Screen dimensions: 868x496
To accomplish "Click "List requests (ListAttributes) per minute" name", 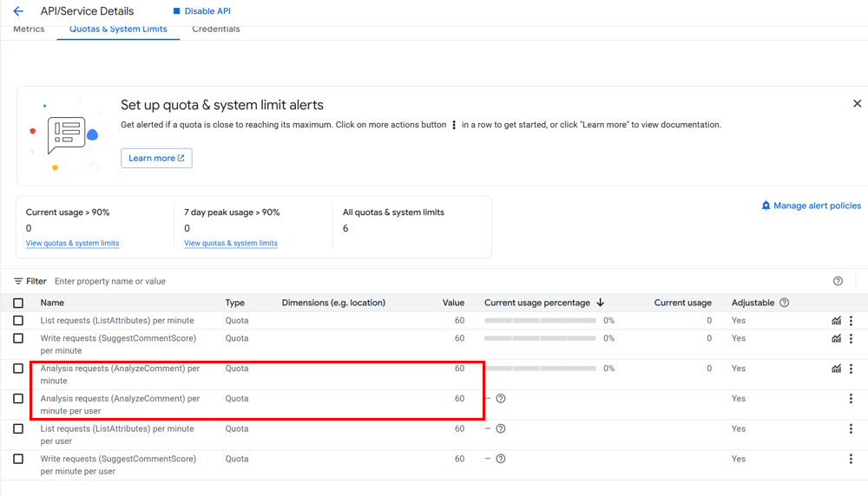I will coord(117,321).
